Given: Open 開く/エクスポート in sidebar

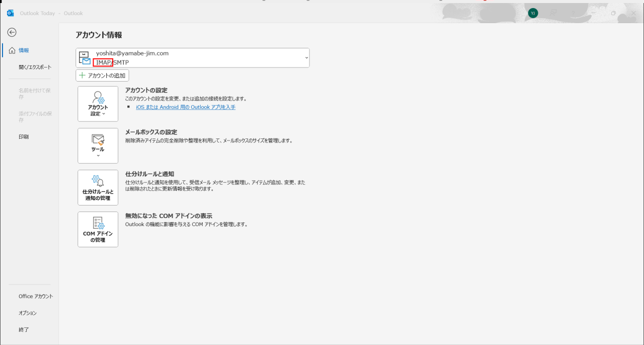Looking at the screenshot, I should 35,67.
